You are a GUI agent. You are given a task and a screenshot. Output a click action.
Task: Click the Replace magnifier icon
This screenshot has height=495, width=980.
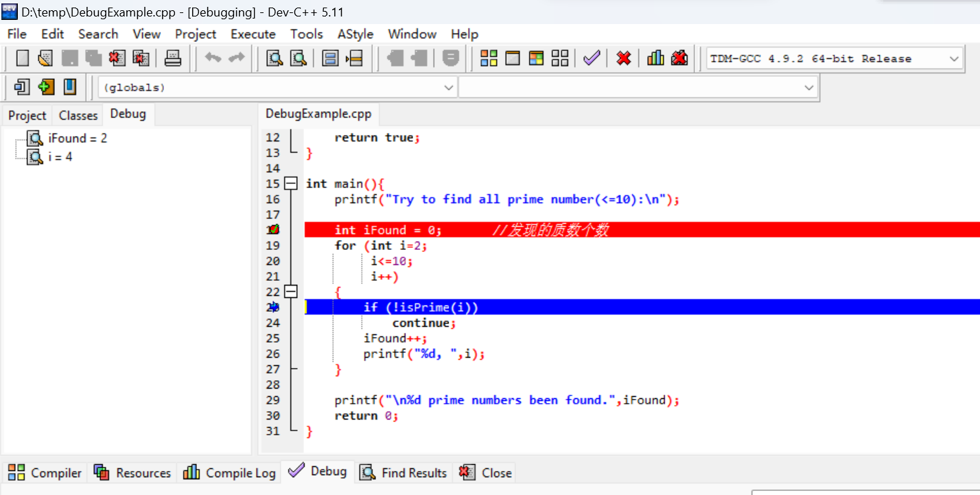(x=298, y=58)
